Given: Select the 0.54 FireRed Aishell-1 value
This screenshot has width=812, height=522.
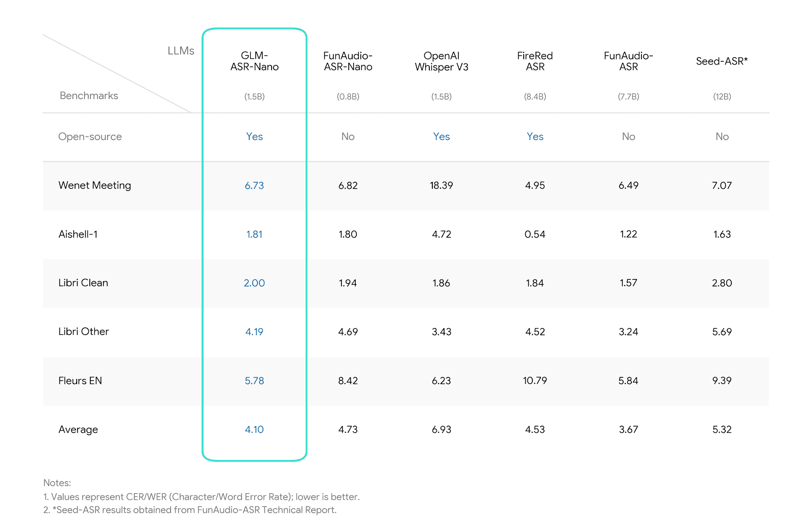Looking at the screenshot, I should (535, 234).
